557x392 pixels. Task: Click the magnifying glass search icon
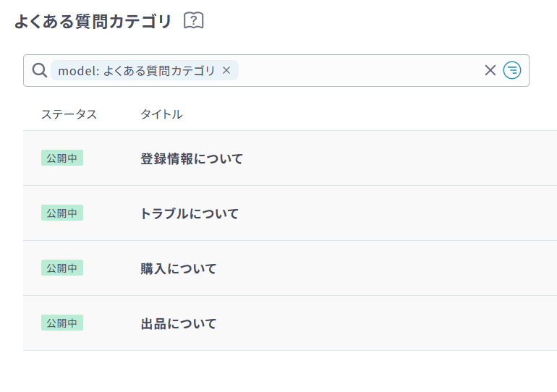coord(40,70)
